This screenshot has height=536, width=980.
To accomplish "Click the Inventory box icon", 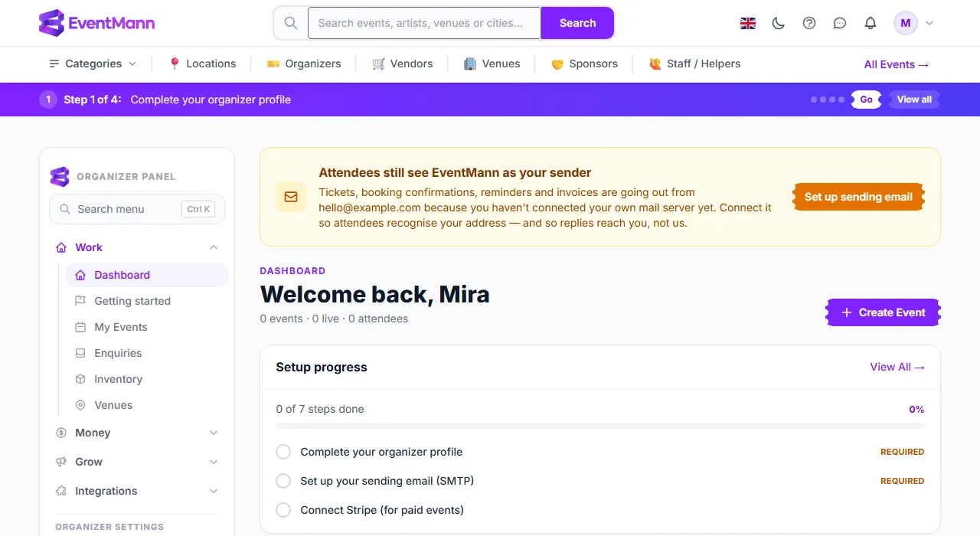I will click(80, 379).
